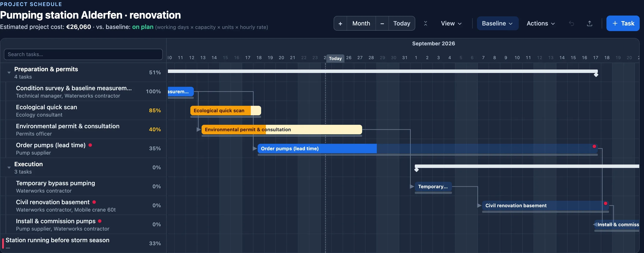This screenshot has height=253, width=644.
Task: Click the Ecological quick scan bar
Action: 226,111
